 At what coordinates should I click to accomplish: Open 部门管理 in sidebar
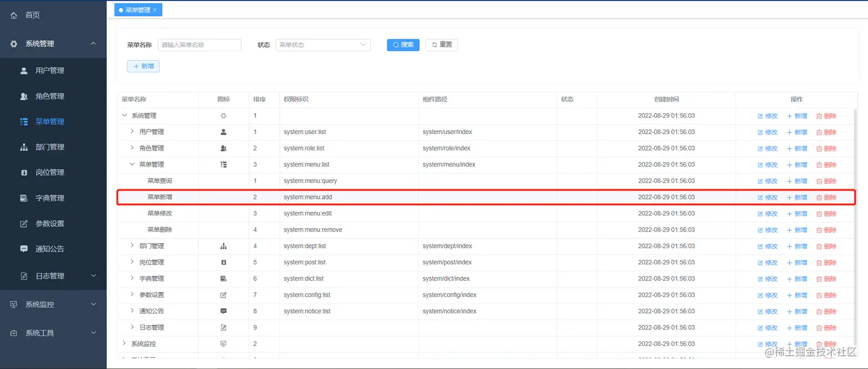[53, 147]
